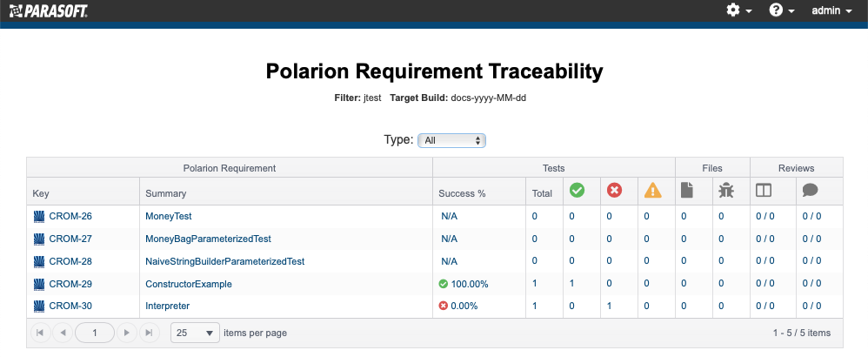Open the items per page dropdown showing 25
Screen dimensions: 868x357
195,333
